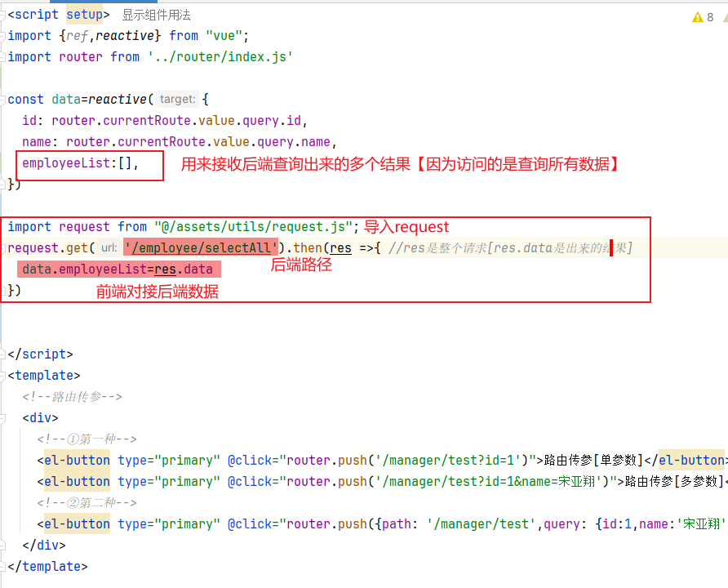Click the '../router/index.js' import path
728x588 pixels.
(220, 57)
